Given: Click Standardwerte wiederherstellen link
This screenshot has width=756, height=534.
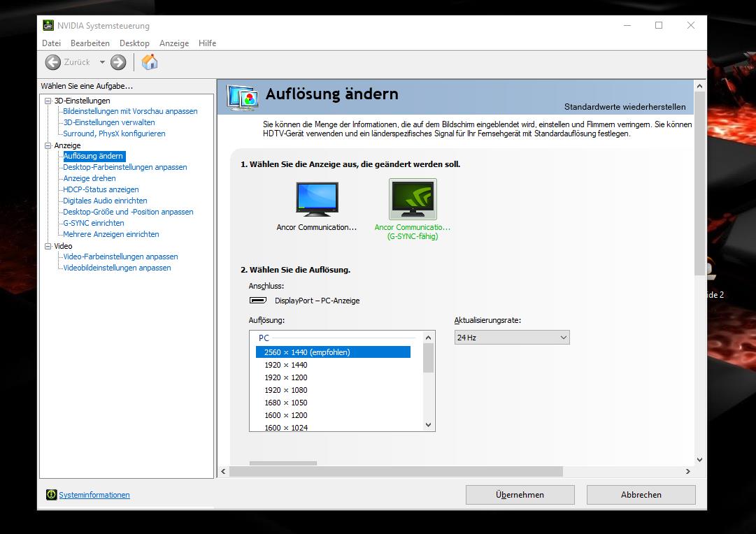Looking at the screenshot, I should pos(625,106).
